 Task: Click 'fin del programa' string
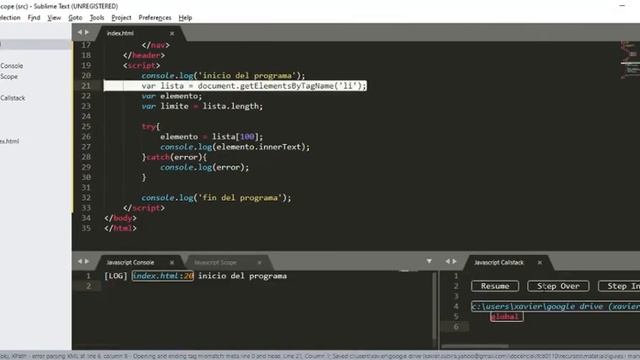[240, 198]
